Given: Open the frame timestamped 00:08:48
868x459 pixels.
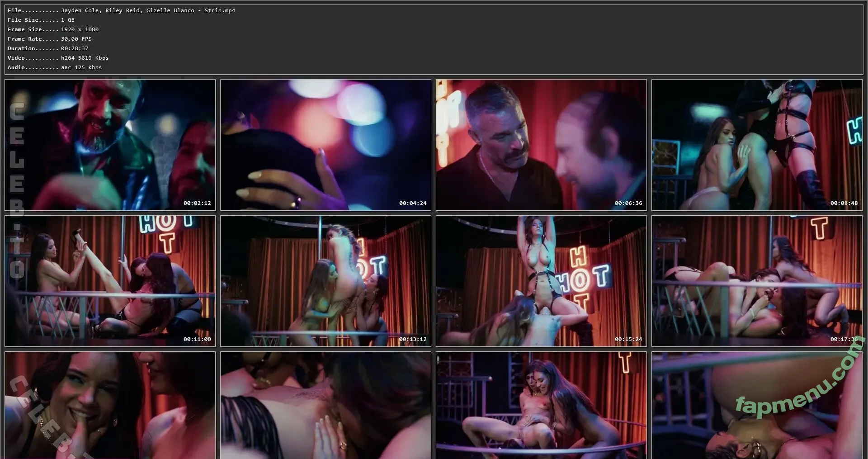Looking at the screenshot, I should point(757,145).
